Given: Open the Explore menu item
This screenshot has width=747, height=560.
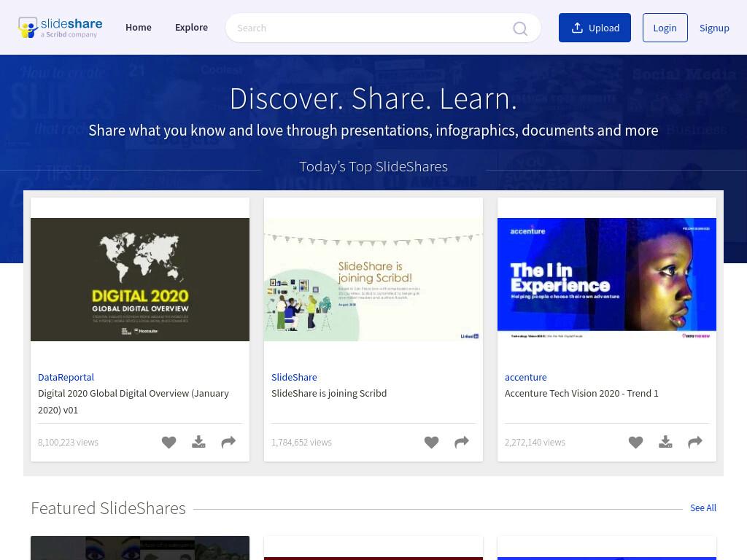Looking at the screenshot, I should 192,28.
